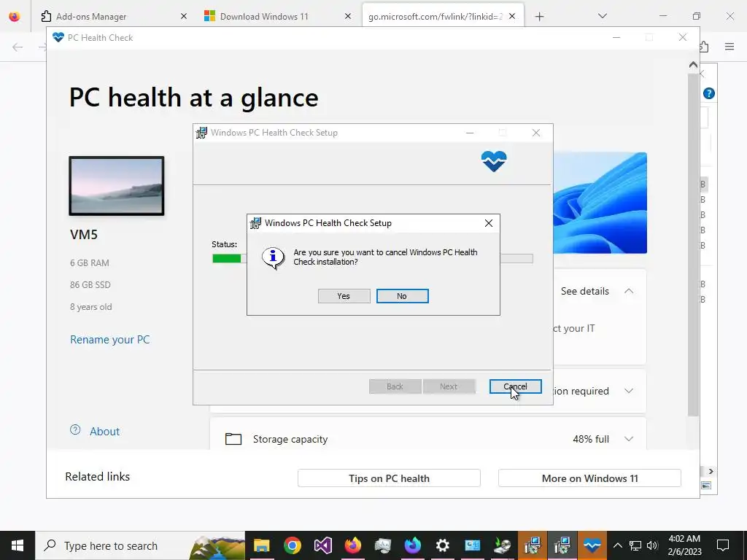747x560 pixels.
Task: Click the Cancel button in setup window
Action: [515, 386]
